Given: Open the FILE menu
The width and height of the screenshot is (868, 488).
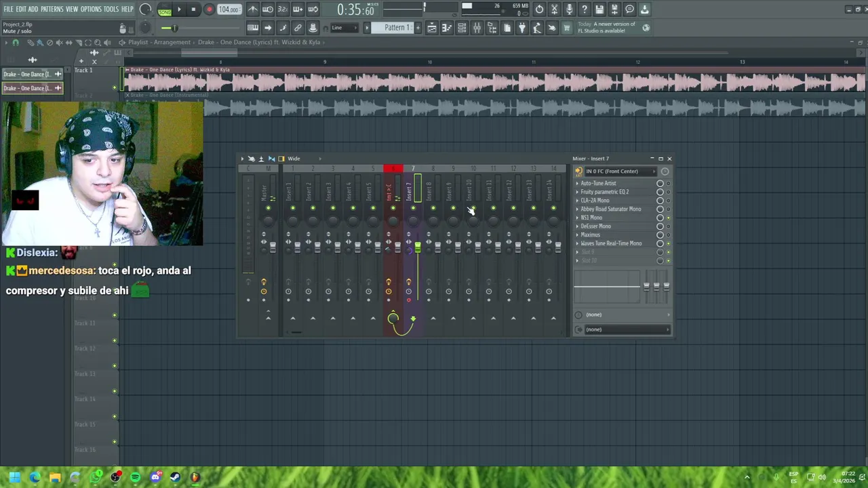Looking at the screenshot, I should tap(8, 9).
